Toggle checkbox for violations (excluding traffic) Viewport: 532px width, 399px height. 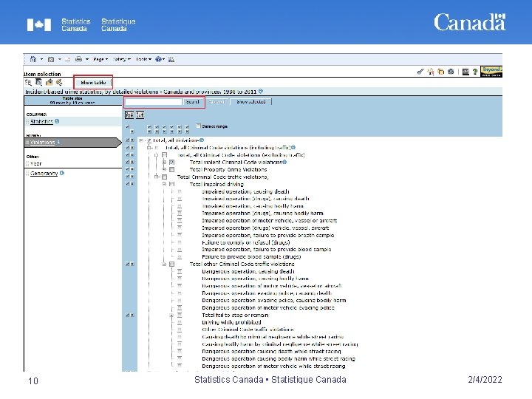165,155
